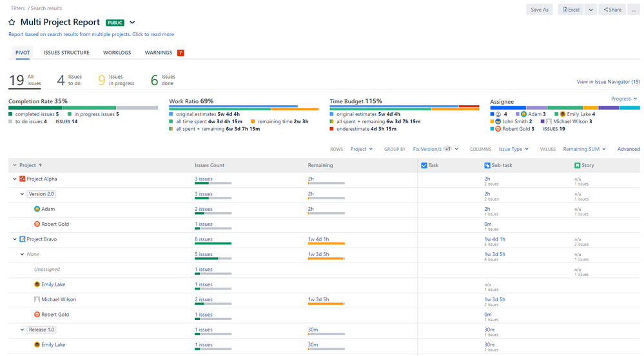Click the PUBLIC badge next to report title
Screen dimensions: 644x356
pos(115,23)
